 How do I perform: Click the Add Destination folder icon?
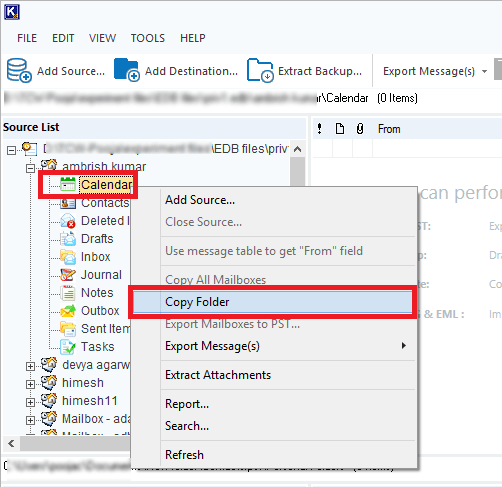coord(127,70)
